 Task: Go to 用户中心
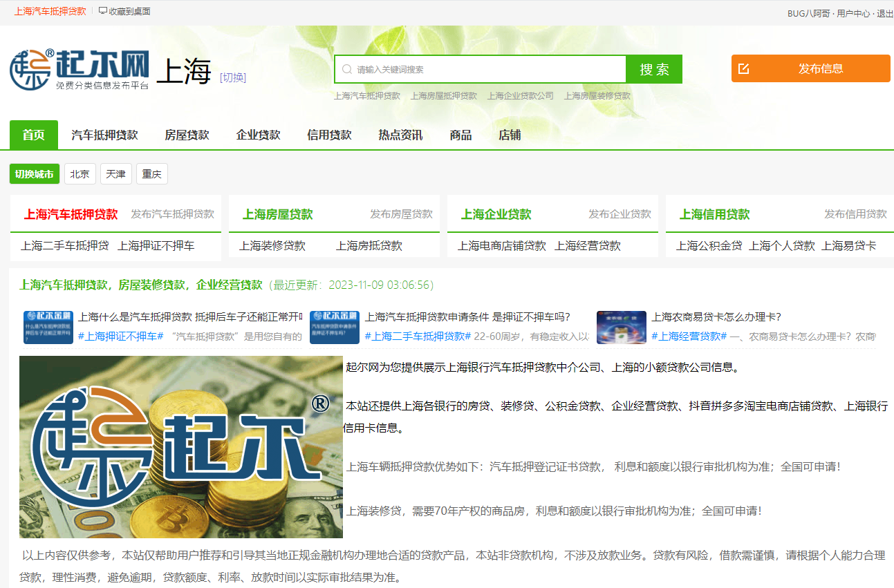(x=853, y=13)
